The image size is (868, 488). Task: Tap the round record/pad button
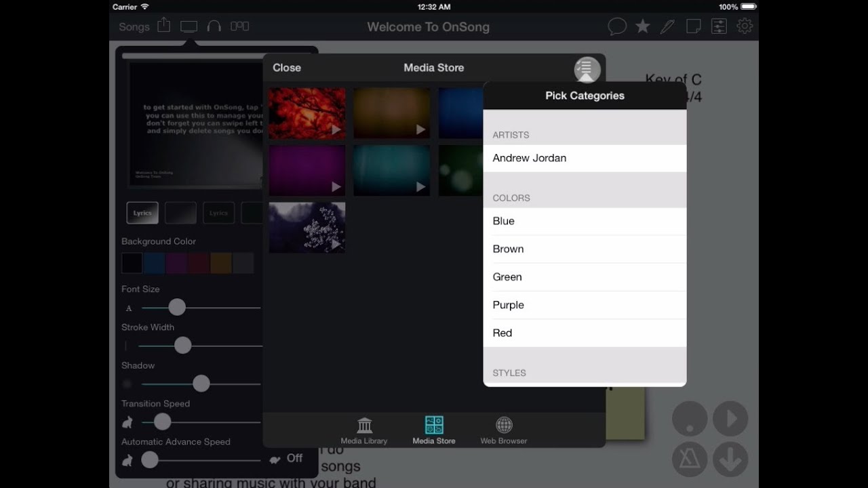click(x=690, y=418)
